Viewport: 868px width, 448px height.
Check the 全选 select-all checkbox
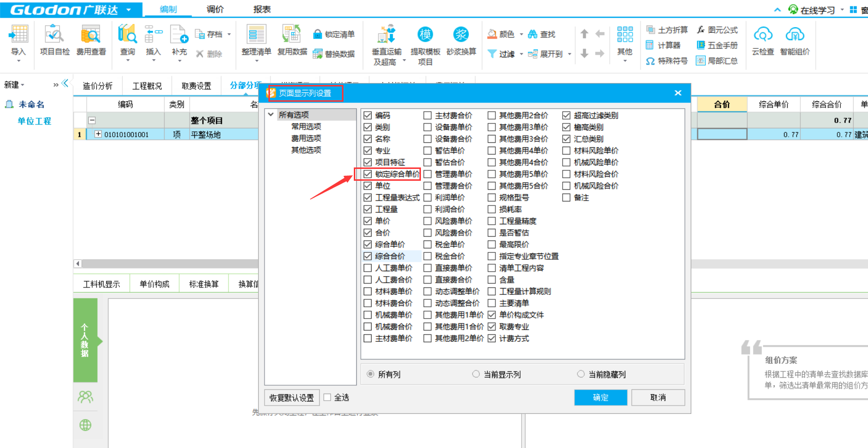(327, 397)
